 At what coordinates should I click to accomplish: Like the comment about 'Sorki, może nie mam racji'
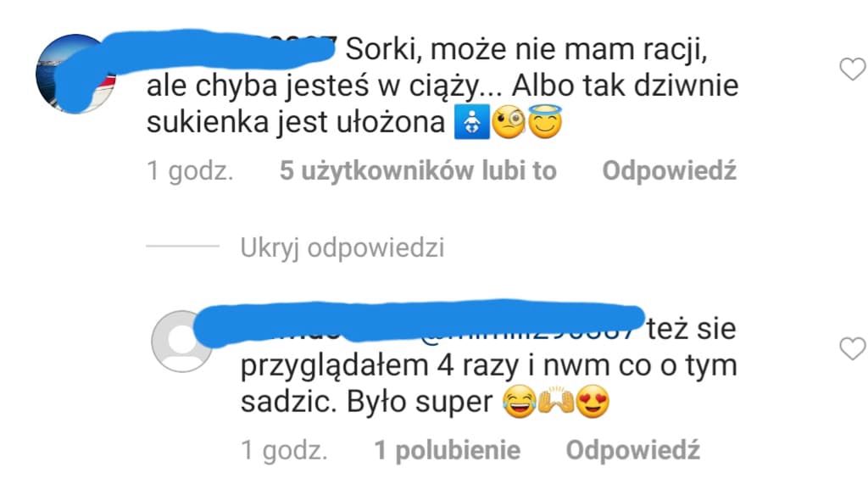pos(853,70)
